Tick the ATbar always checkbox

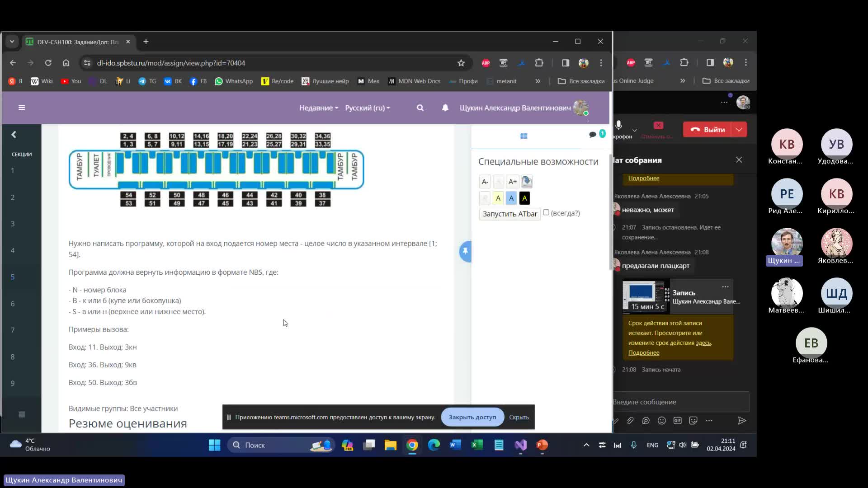pos(546,212)
